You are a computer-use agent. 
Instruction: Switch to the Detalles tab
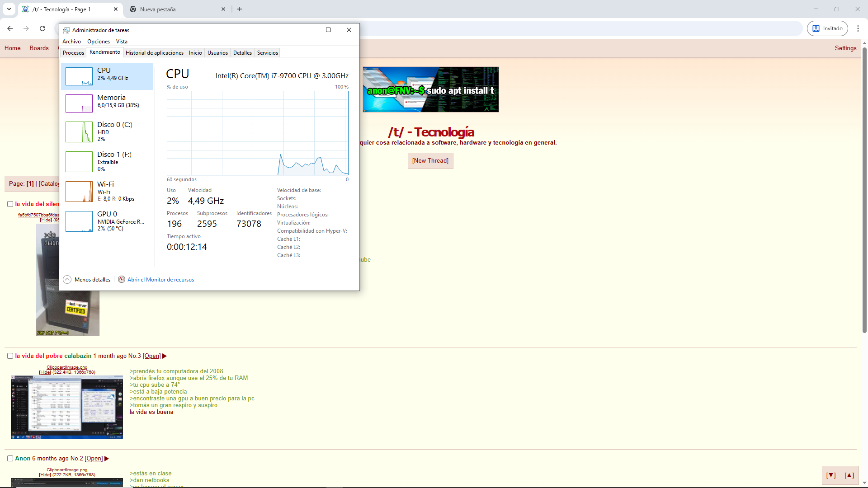point(242,53)
